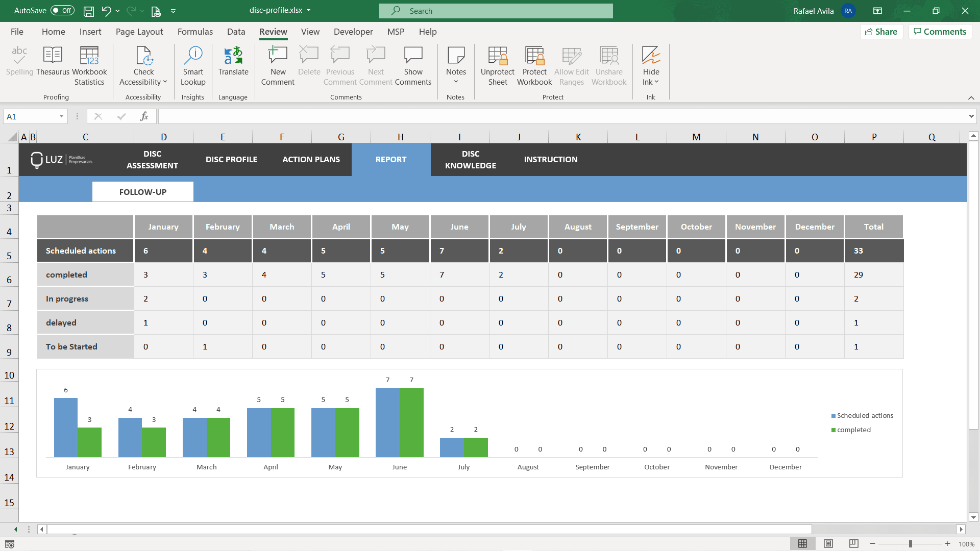Open the FOLLOW-UP section
Image resolution: width=980 pixels, height=551 pixels.
(x=142, y=191)
